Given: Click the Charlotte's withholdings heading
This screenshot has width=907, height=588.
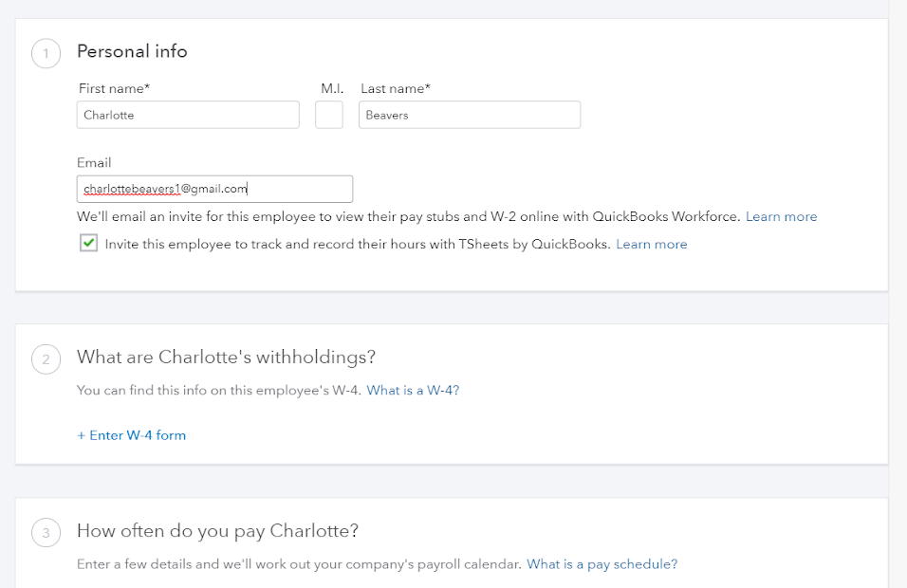Looking at the screenshot, I should click(227, 357).
